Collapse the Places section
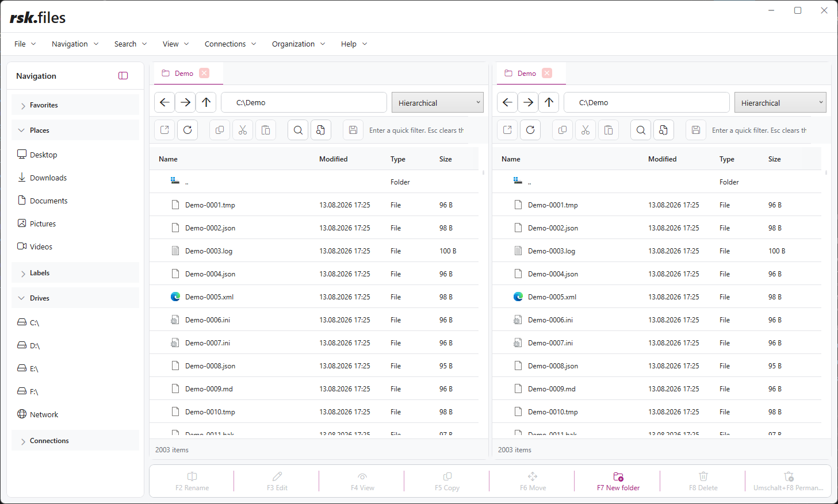The height and width of the screenshot is (504, 838). [75, 130]
